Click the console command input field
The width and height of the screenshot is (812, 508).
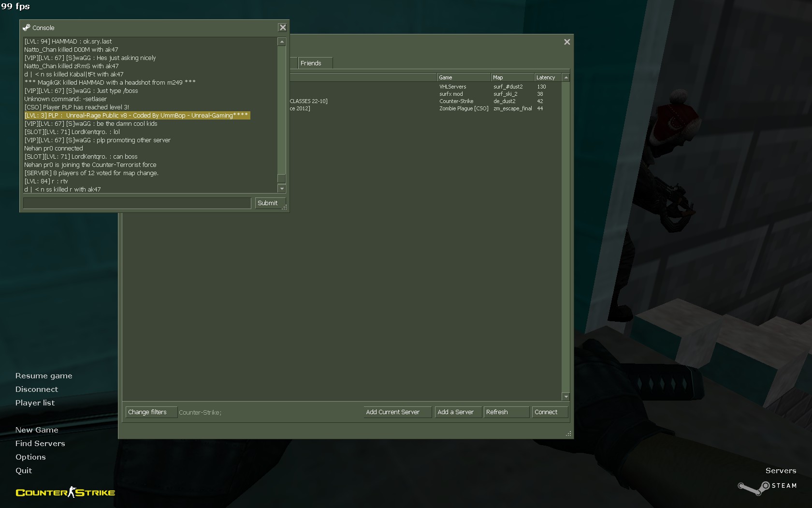coord(137,203)
